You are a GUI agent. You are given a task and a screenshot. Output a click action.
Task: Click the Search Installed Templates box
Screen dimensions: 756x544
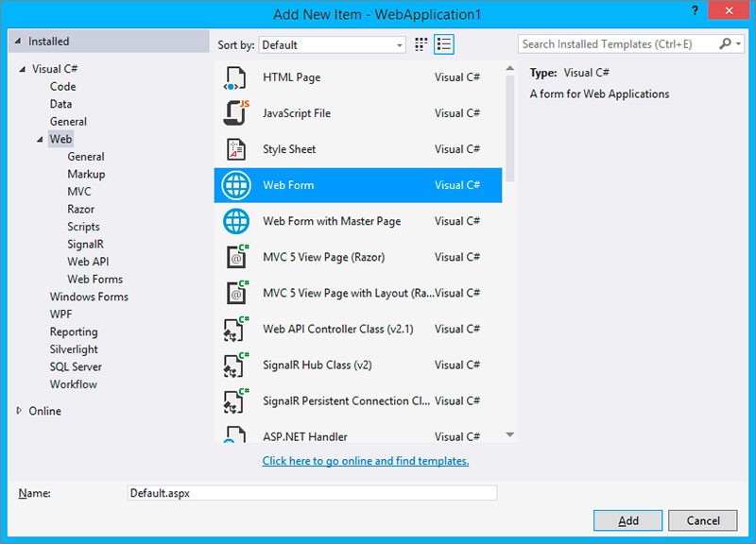coord(617,43)
